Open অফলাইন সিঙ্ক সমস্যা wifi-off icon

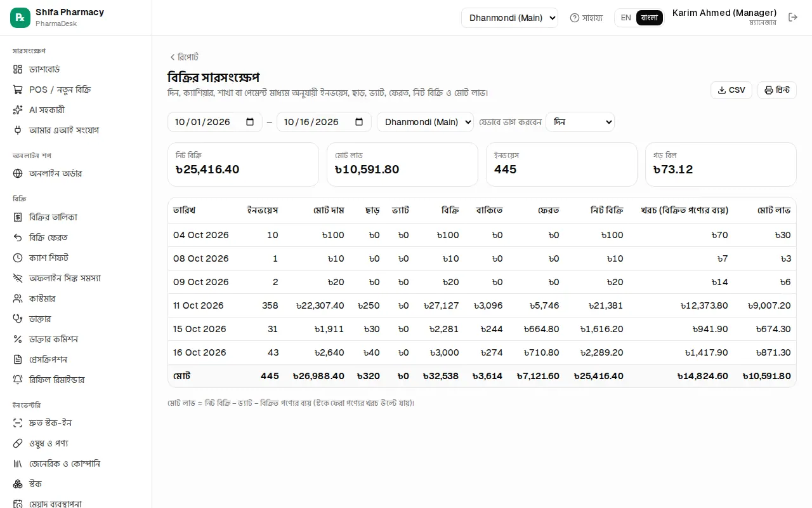(18, 278)
